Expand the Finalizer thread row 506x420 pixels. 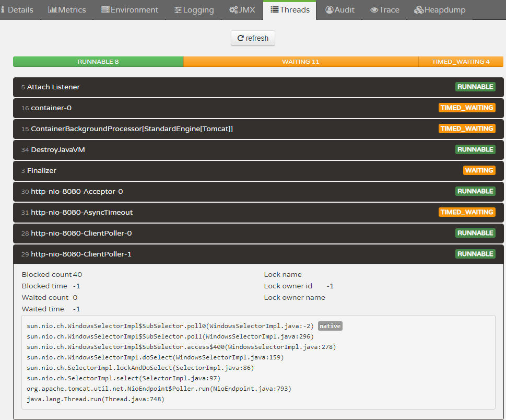click(258, 170)
